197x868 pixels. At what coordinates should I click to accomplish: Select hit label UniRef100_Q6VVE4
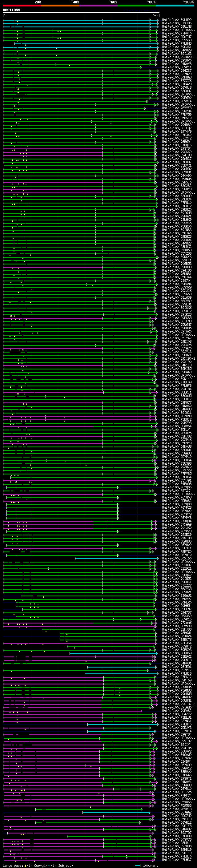coord(176,101)
